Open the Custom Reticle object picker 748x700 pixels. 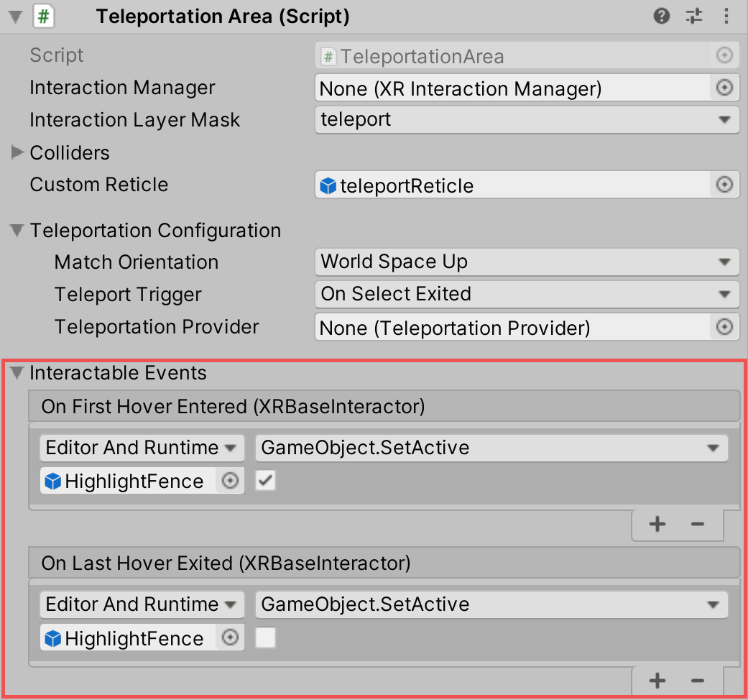pos(725,185)
